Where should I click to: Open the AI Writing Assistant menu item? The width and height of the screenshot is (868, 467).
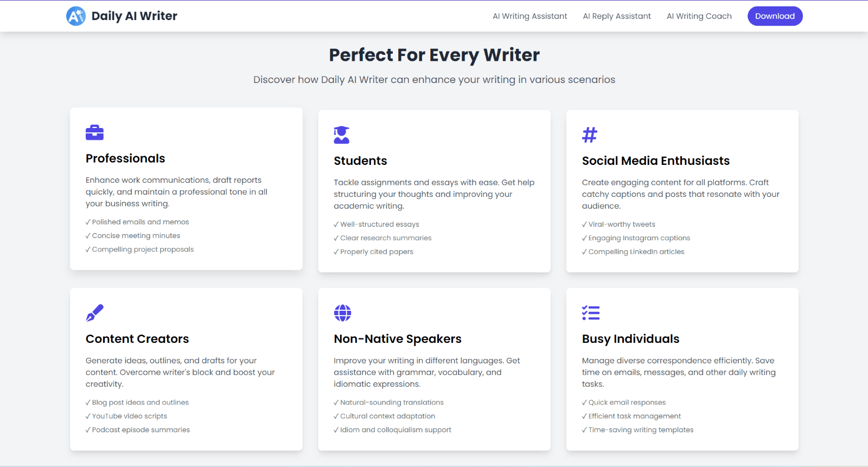[x=529, y=16]
